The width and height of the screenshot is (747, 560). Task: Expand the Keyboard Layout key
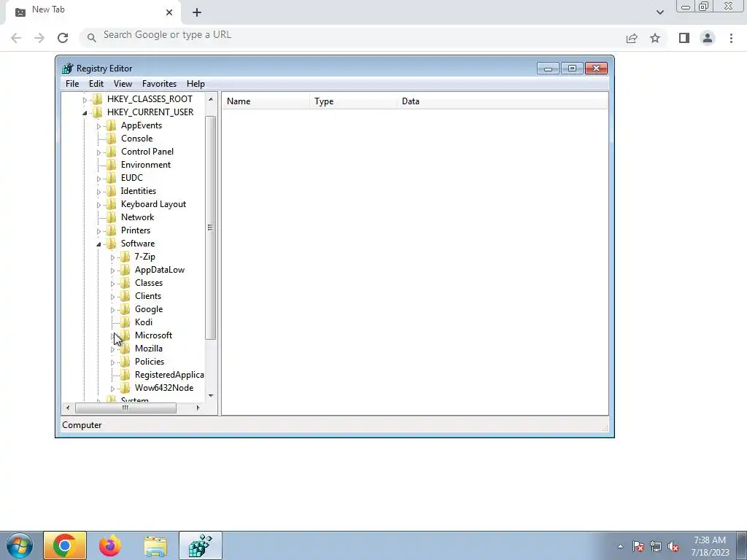click(x=98, y=205)
